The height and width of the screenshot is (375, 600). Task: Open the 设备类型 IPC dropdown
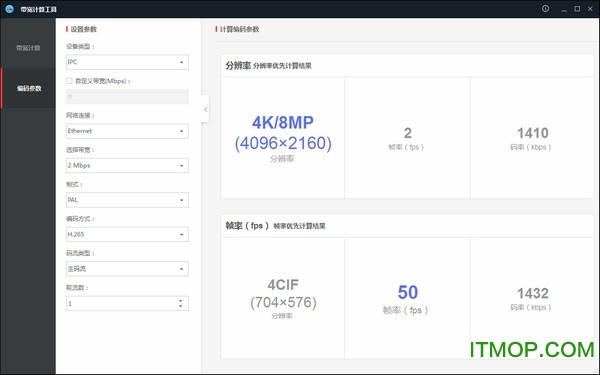(x=127, y=62)
